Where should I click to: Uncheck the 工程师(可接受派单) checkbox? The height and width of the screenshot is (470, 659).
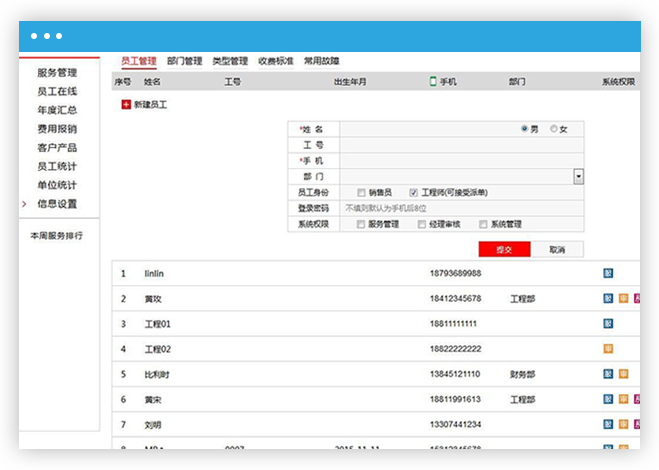pos(413,192)
